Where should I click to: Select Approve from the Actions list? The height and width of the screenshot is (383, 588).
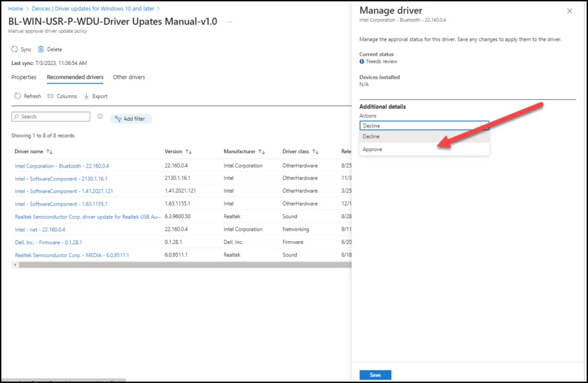(373, 149)
